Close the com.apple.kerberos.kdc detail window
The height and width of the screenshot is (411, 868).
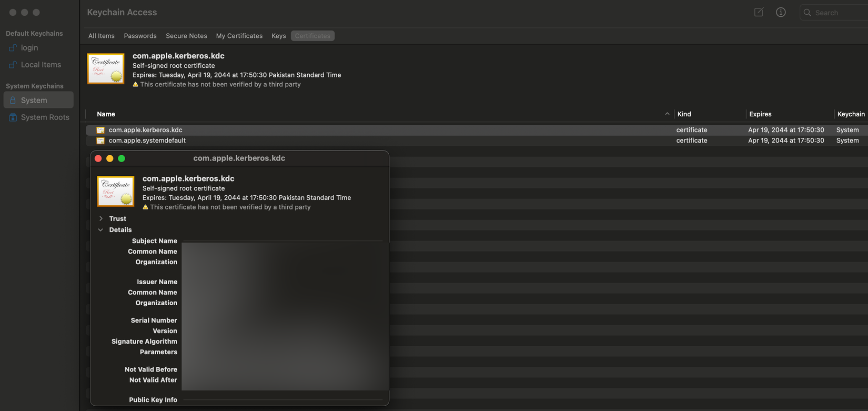click(98, 158)
